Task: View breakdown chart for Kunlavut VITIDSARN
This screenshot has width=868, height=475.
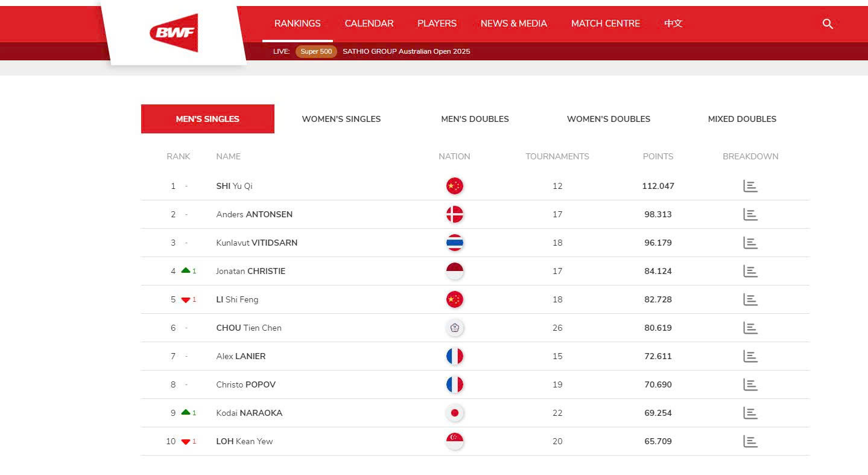Action: point(750,243)
